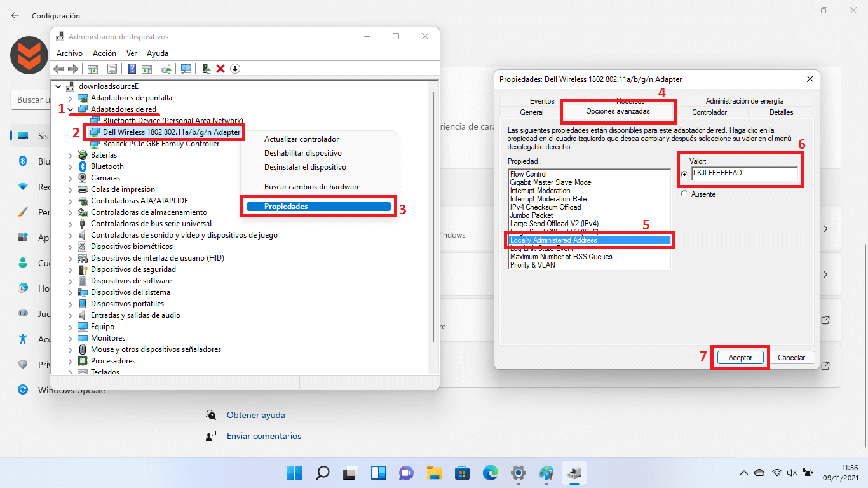
Task: Select Realtek PCIe GBE Family Controller
Action: [x=161, y=144]
